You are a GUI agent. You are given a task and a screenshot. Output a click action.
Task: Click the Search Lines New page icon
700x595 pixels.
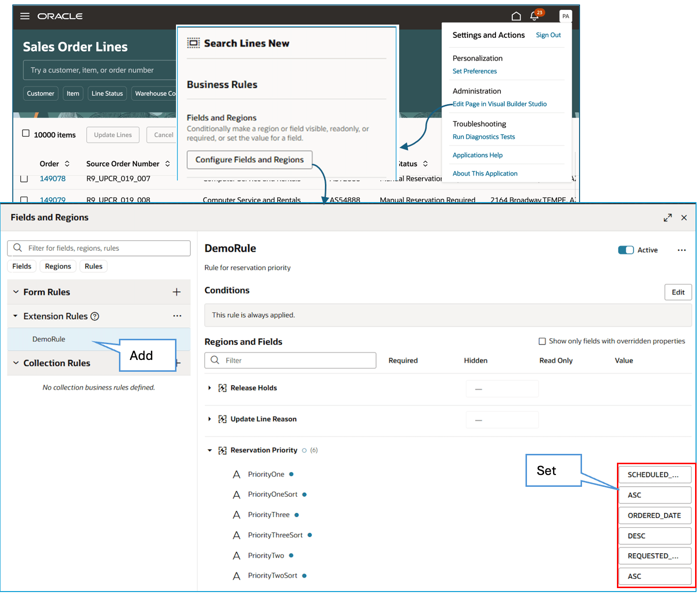point(193,43)
